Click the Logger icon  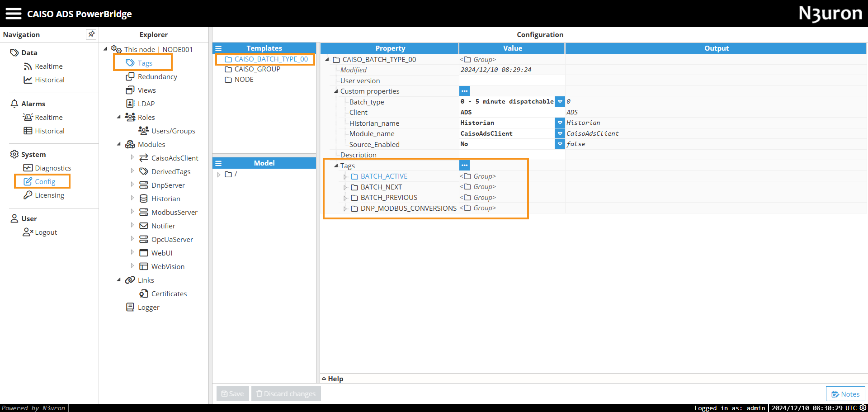pyautogui.click(x=130, y=307)
